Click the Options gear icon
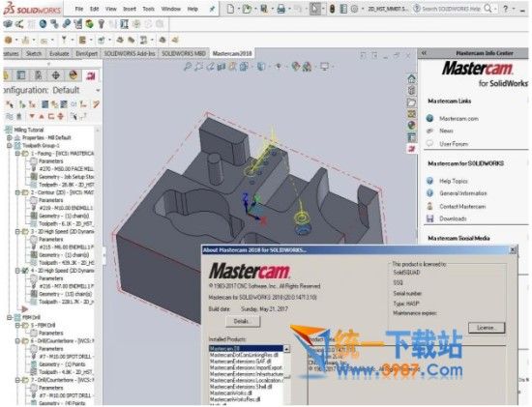The width and height of the screenshot is (532, 407). point(354,9)
